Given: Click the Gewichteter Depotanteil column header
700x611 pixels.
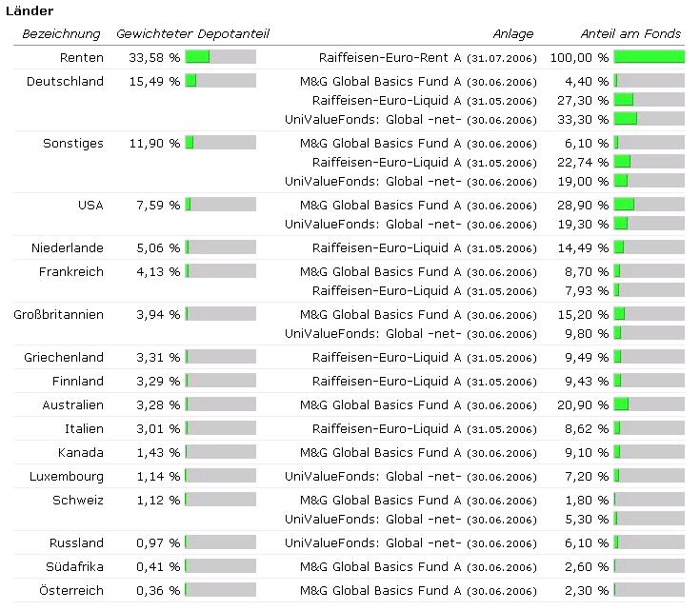Looking at the screenshot, I should [192, 34].
